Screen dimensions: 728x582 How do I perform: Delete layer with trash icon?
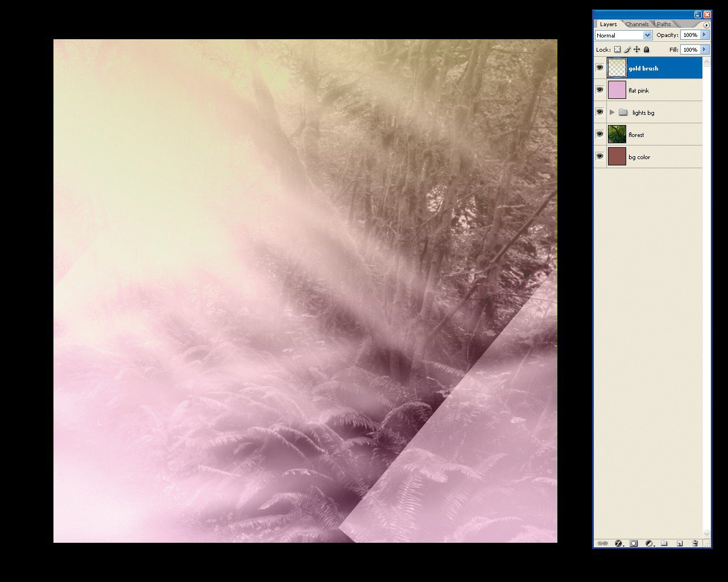694,543
